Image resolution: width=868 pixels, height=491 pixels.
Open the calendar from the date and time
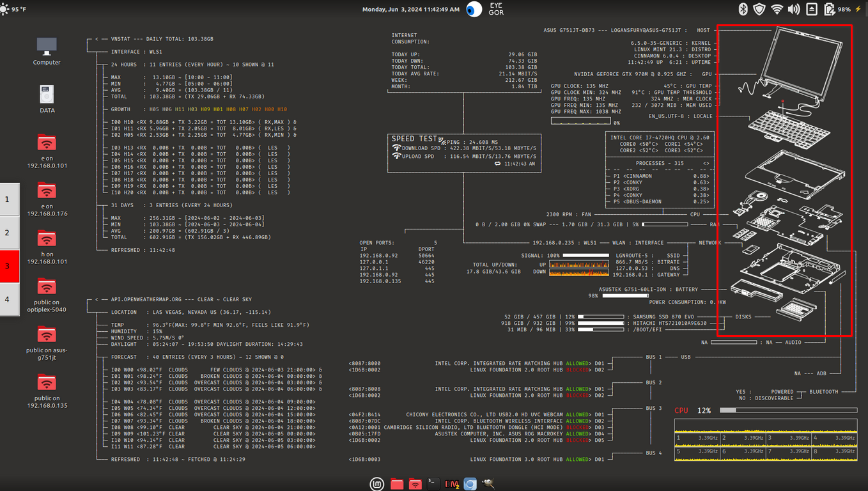pyautogui.click(x=411, y=10)
